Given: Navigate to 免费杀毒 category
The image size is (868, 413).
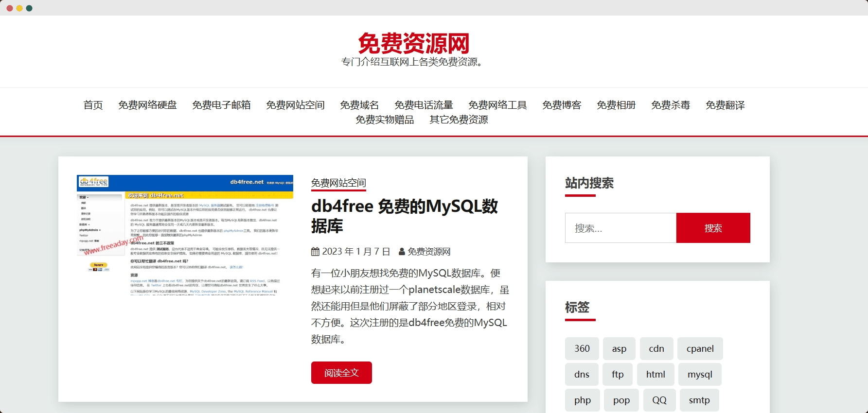Looking at the screenshot, I should [x=671, y=105].
